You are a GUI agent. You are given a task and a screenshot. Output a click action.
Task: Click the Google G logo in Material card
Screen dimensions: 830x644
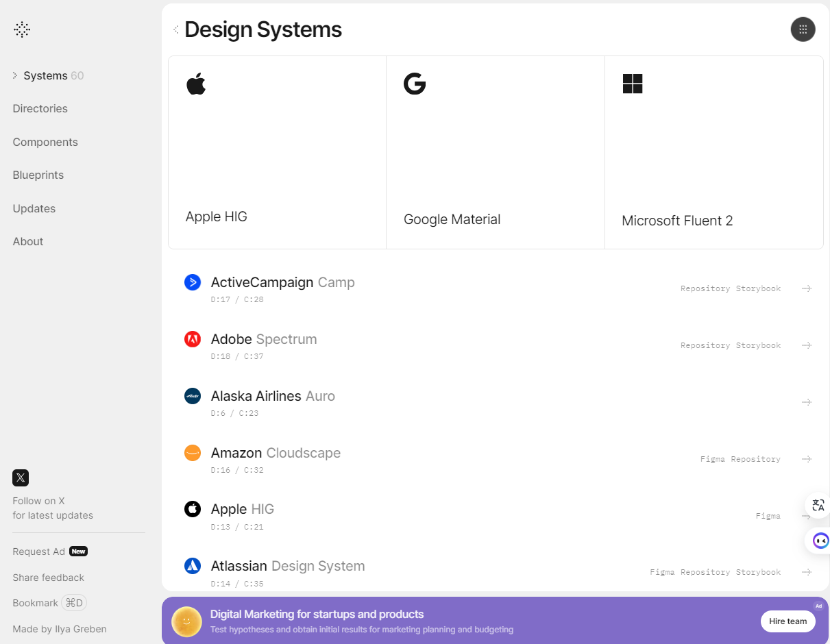(415, 84)
